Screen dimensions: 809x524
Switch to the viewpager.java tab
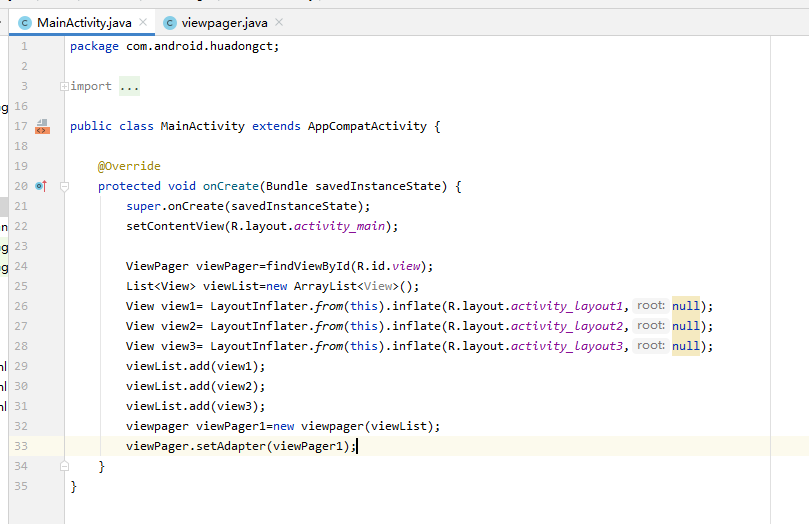point(224,22)
